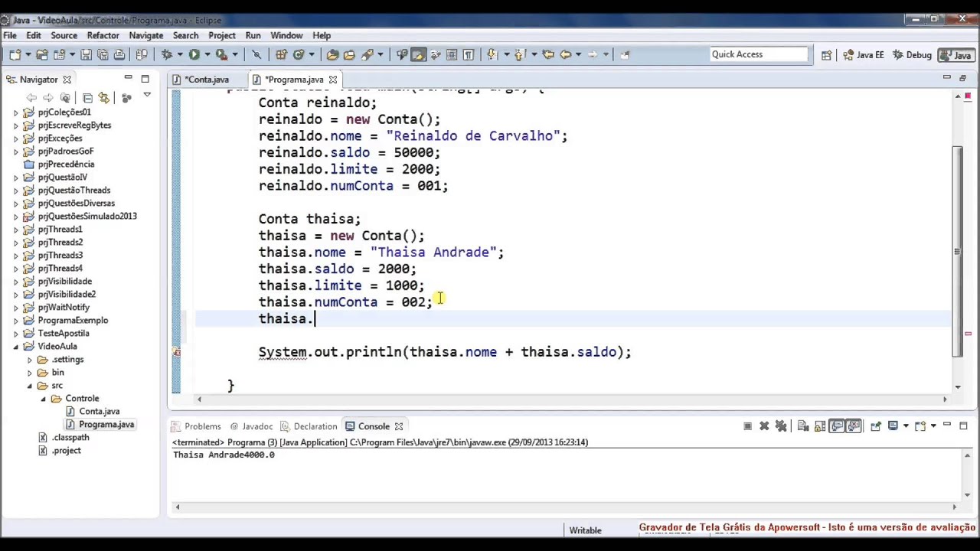Click Navigator Up arrow icon
980x551 pixels.
(65, 97)
